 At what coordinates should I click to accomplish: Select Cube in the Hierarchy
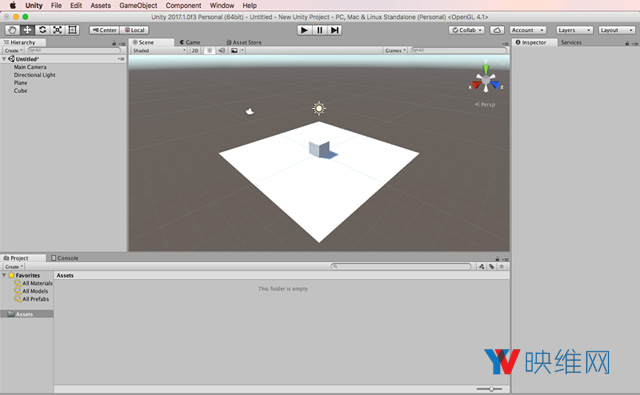[20, 91]
